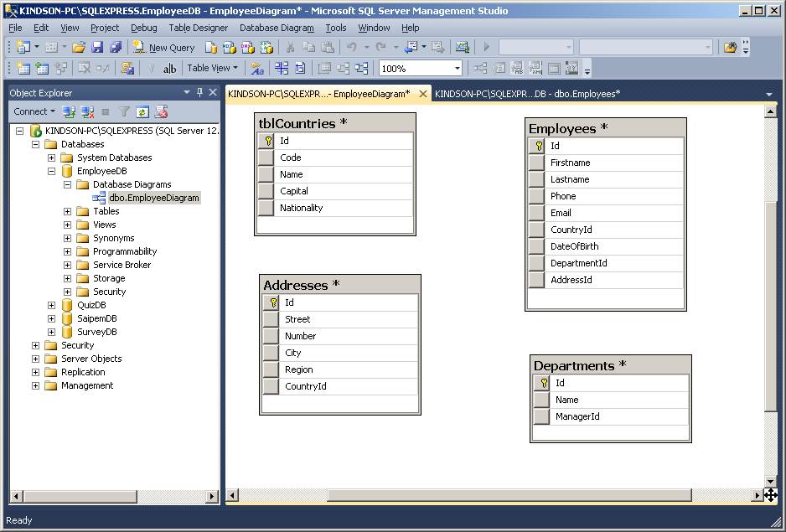
Task: Select the Firstname column in Employees
Action: (x=606, y=163)
